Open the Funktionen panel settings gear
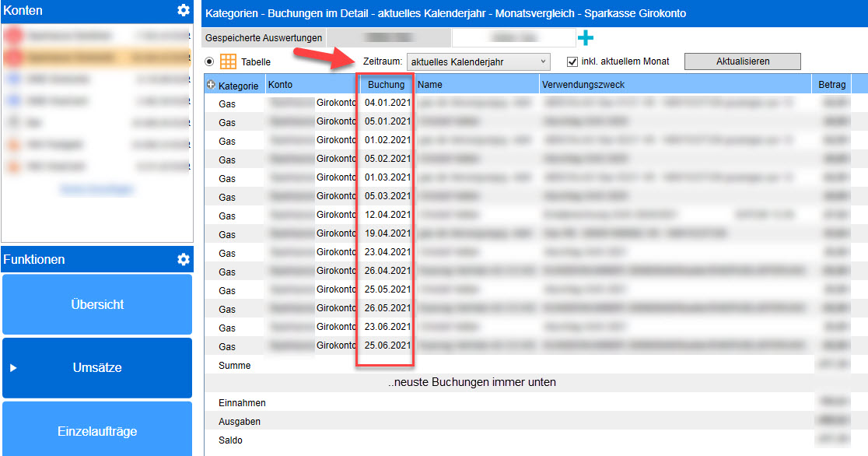The width and height of the screenshot is (868, 456). (x=183, y=259)
